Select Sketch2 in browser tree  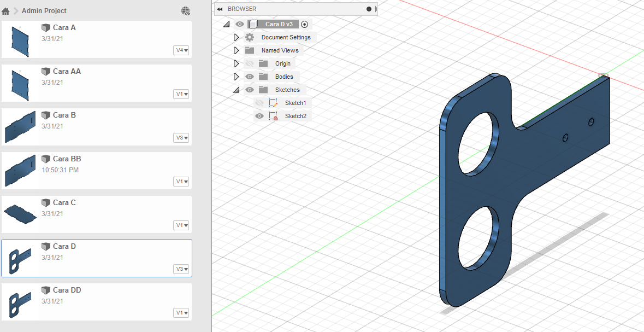coord(296,116)
